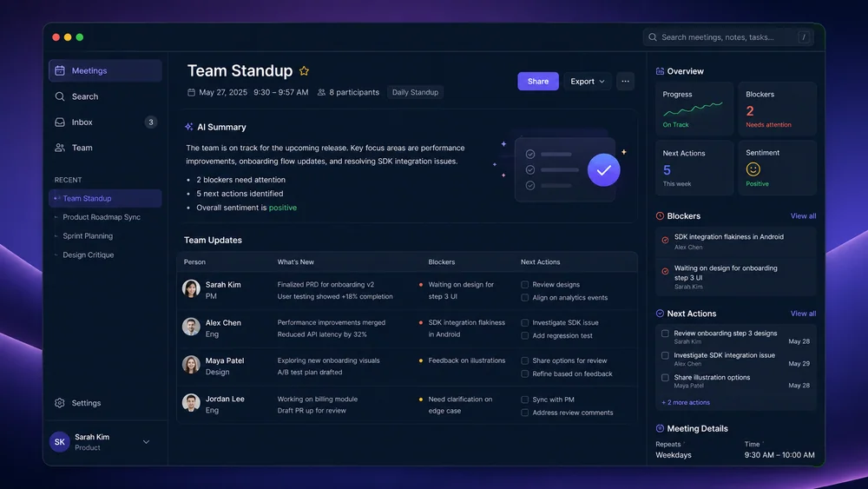Click the Maya Patel blocker yellow dot
The height and width of the screenshot is (489, 868).
(x=421, y=360)
